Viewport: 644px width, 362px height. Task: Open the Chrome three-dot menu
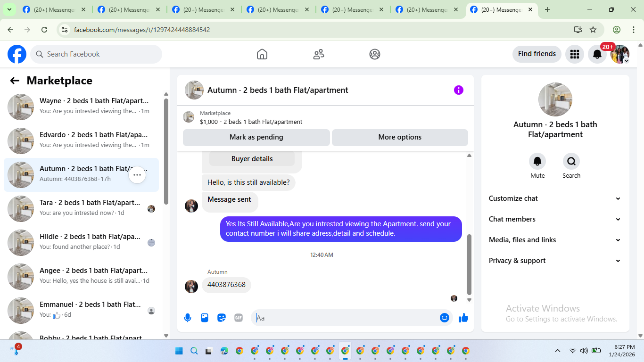(x=634, y=30)
